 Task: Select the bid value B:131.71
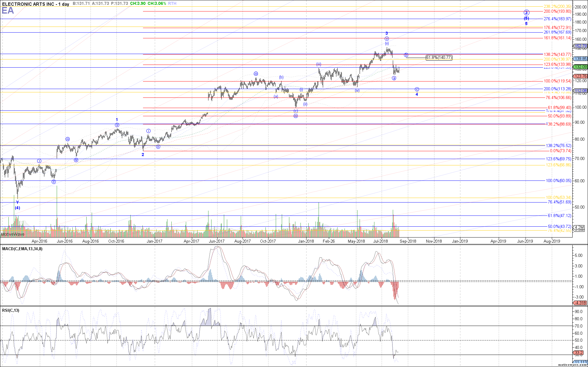tap(81, 3)
